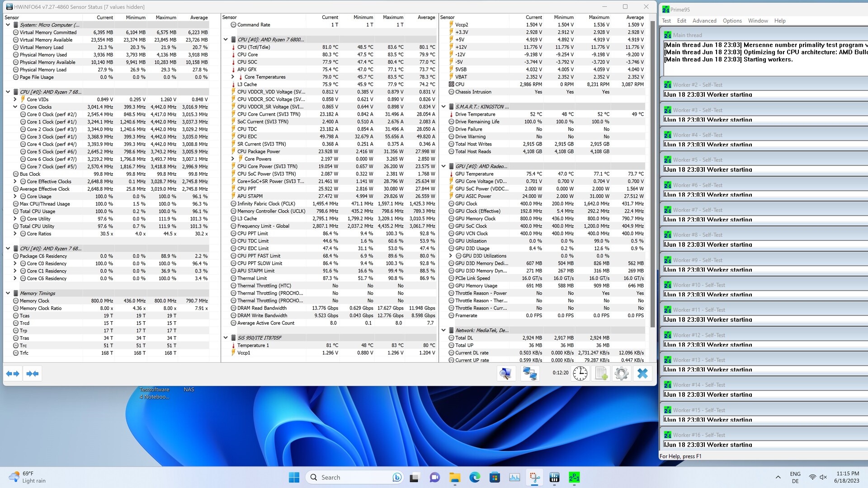This screenshot has width=868, height=488.
Task: Open HWiNFO sensor settings gear
Action: (x=622, y=373)
